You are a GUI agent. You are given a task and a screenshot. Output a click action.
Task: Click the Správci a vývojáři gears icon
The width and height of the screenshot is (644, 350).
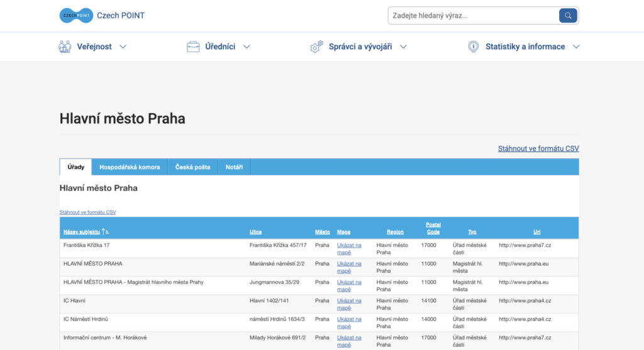(x=316, y=47)
